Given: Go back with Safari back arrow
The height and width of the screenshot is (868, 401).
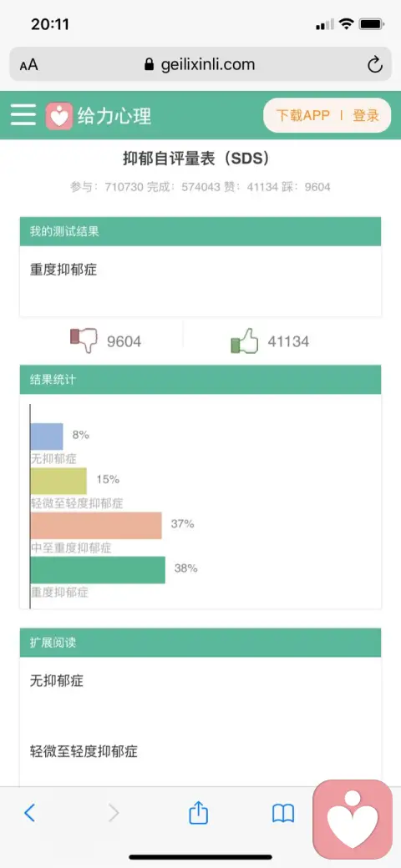Looking at the screenshot, I should [30, 813].
